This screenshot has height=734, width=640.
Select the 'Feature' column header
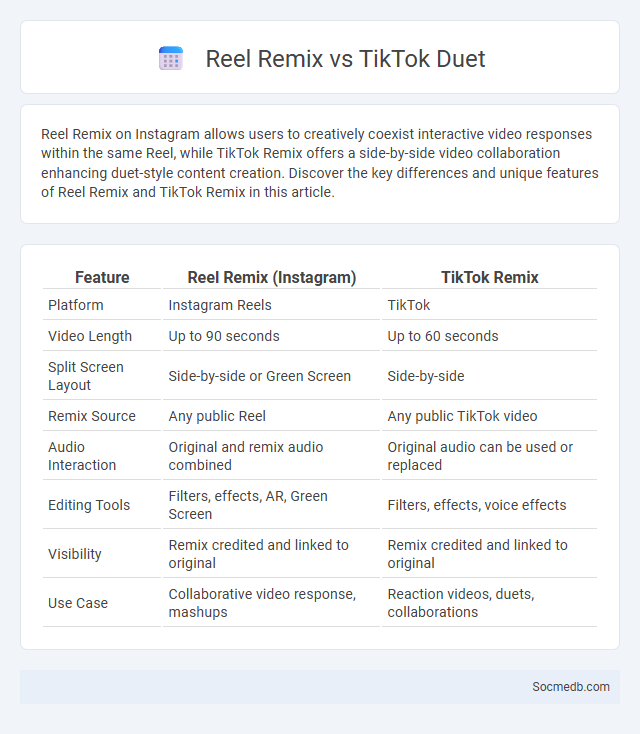[x=102, y=277]
